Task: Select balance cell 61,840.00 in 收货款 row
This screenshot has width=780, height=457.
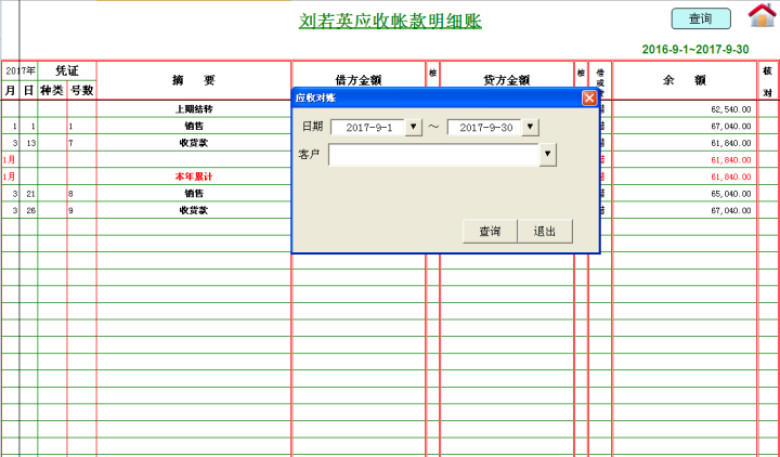Action: coord(684,143)
